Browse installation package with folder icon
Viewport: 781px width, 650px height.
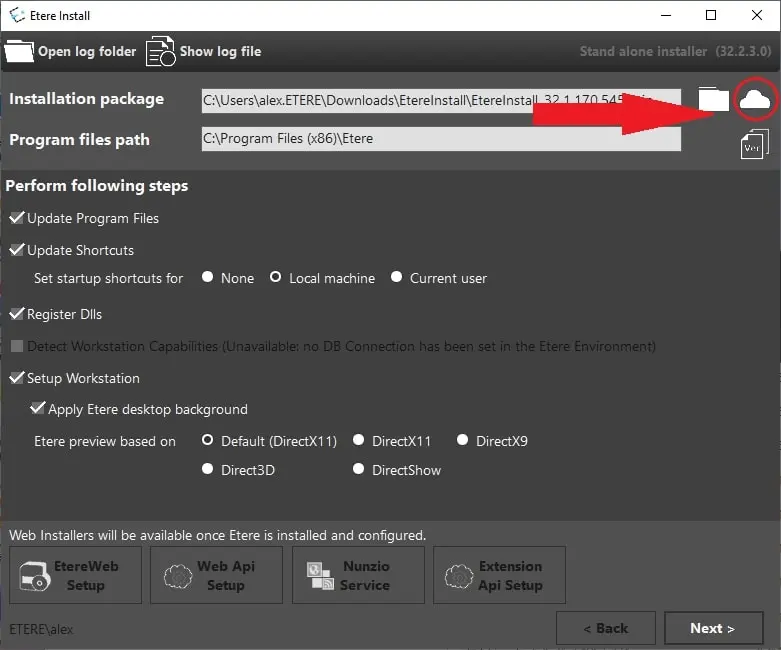(x=713, y=99)
